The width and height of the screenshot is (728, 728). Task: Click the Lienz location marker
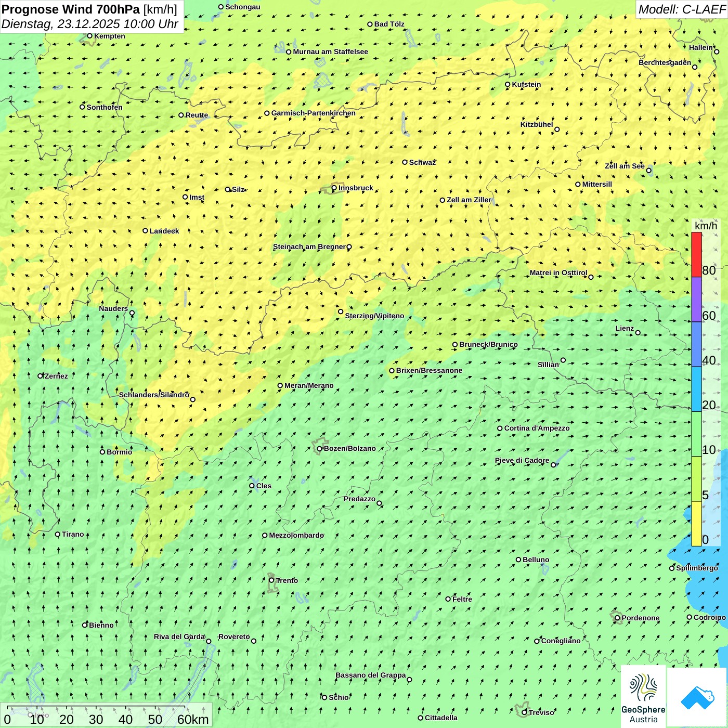tap(638, 333)
